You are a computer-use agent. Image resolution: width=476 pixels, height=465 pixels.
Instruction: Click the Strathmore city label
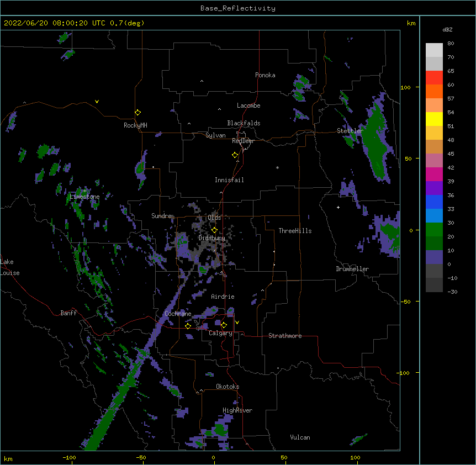[285, 336]
